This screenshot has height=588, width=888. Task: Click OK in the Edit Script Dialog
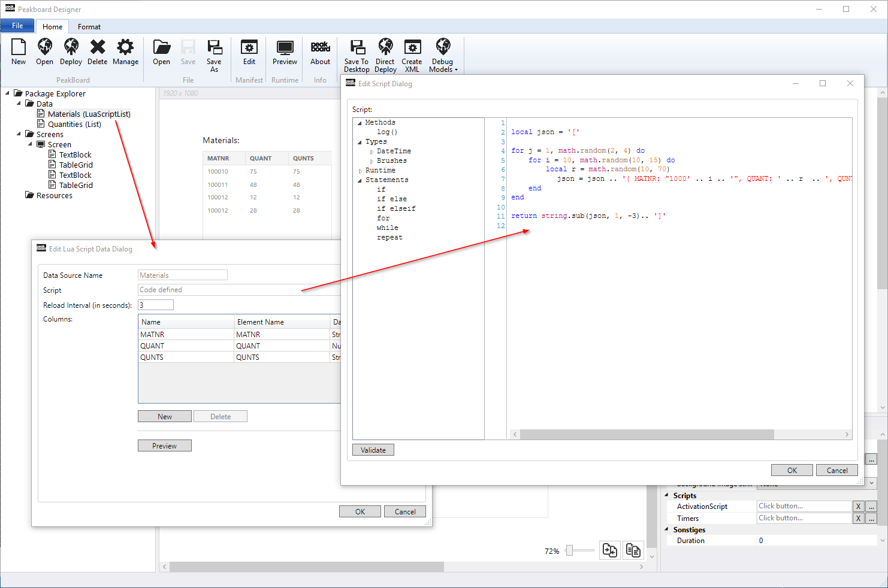coord(792,471)
